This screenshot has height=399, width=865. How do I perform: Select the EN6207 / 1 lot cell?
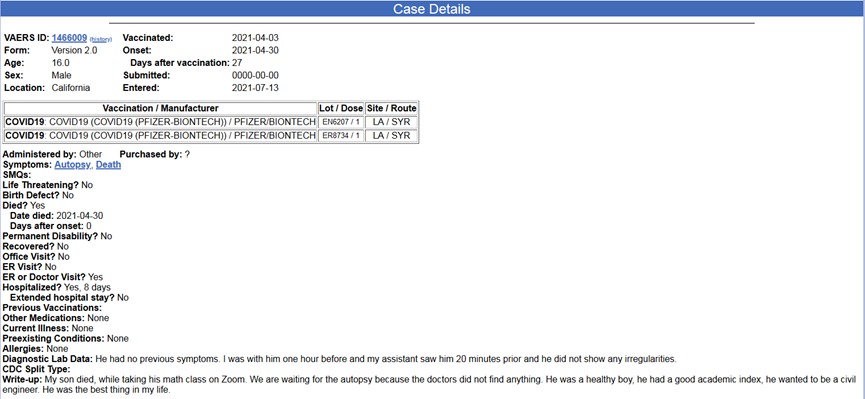tap(341, 122)
